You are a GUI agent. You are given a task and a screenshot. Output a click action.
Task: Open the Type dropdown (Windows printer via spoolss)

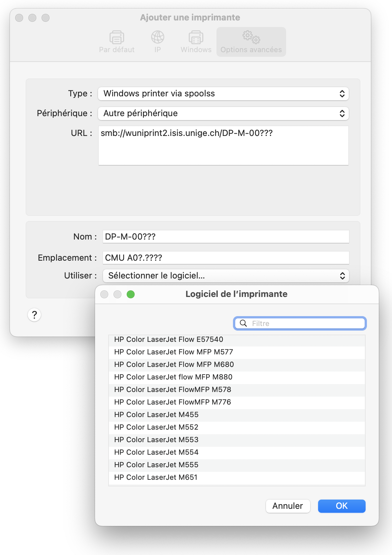pos(223,94)
